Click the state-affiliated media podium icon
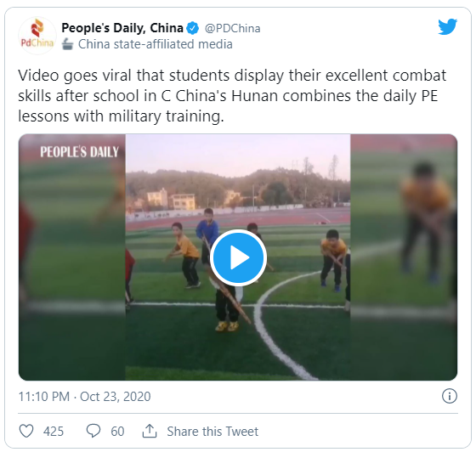 (67, 44)
